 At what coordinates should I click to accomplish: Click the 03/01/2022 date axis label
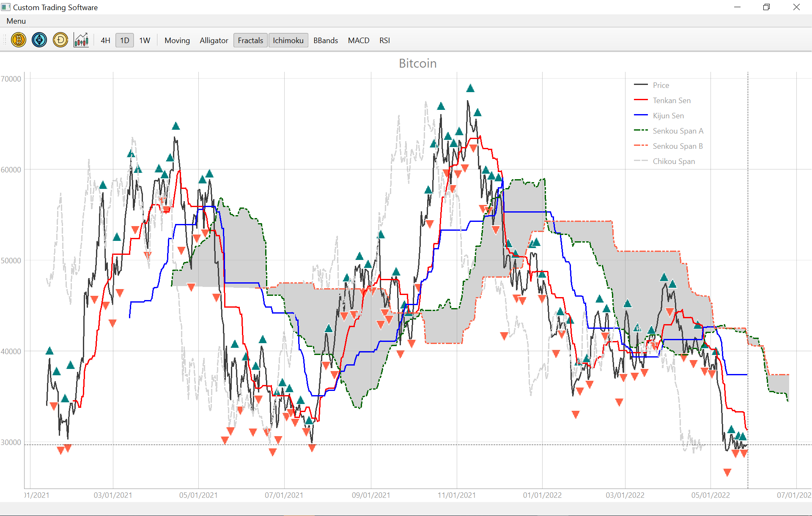(x=625, y=495)
